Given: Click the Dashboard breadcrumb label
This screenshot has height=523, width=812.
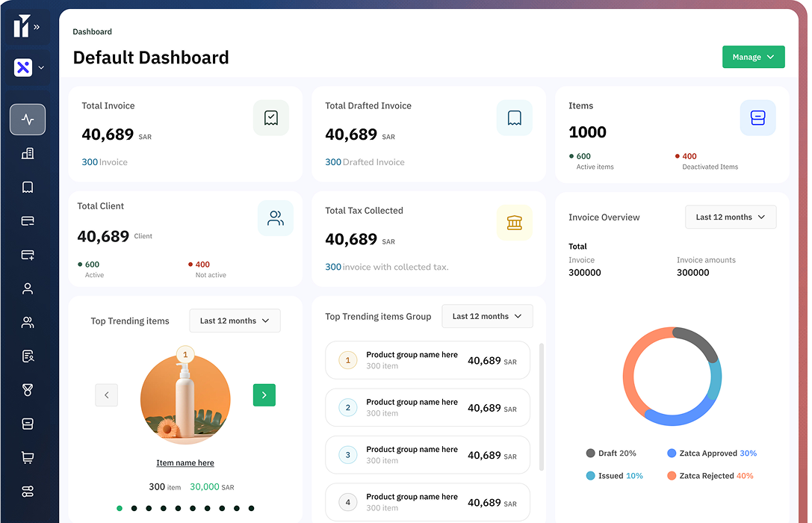Looking at the screenshot, I should pos(92,31).
